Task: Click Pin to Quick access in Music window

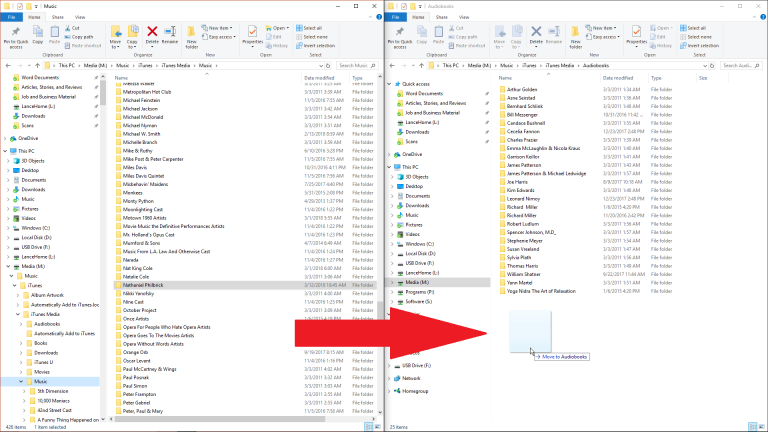Action: [x=16, y=37]
